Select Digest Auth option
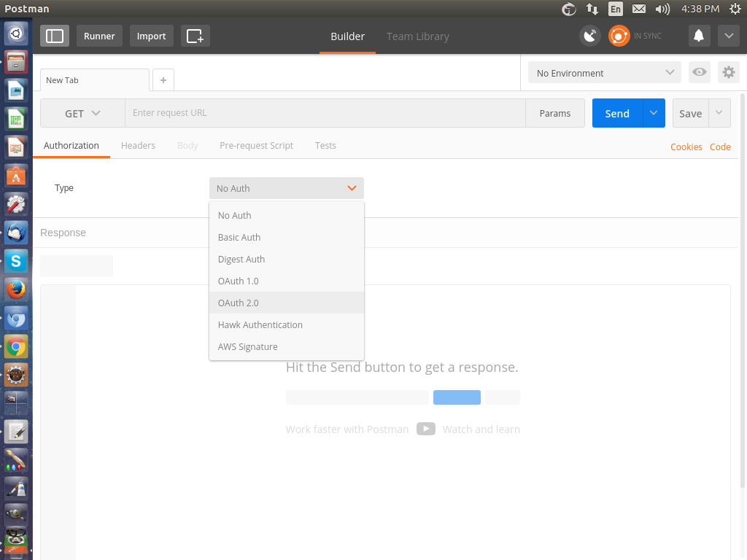Screen dimensions: 747x560 (286, 259)
